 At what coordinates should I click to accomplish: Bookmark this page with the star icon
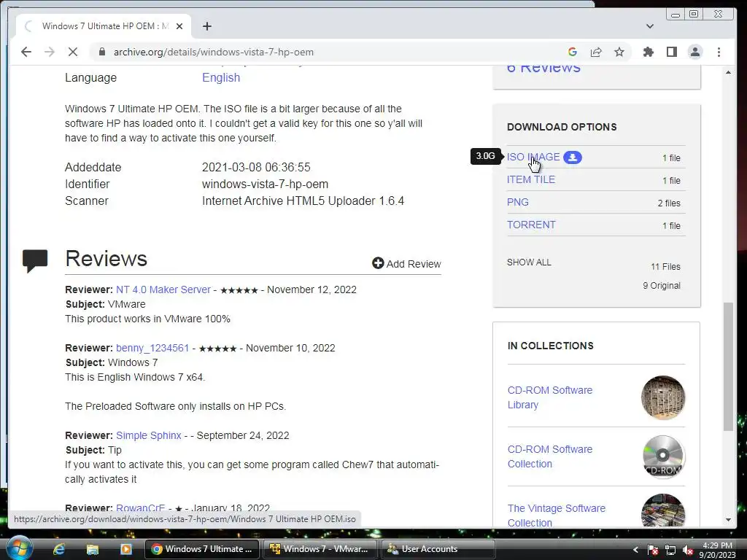[x=619, y=52]
